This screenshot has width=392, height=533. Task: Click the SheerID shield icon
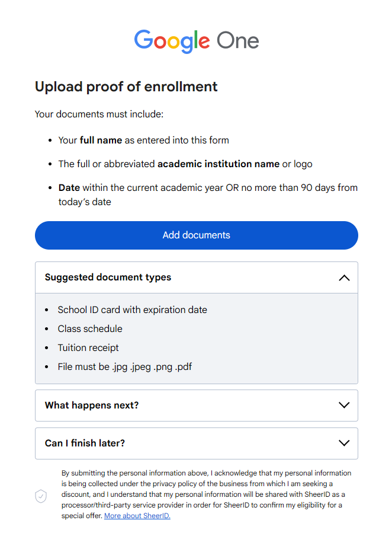coord(41,496)
